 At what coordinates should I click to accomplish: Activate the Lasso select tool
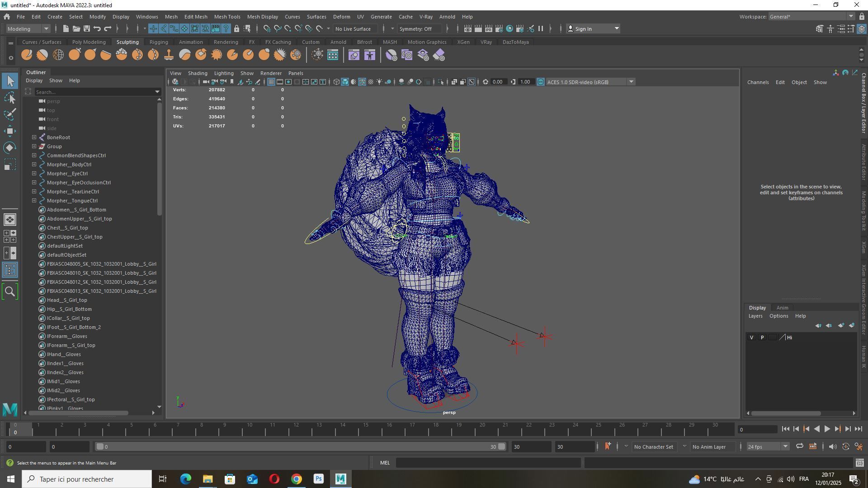pos(10,98)
